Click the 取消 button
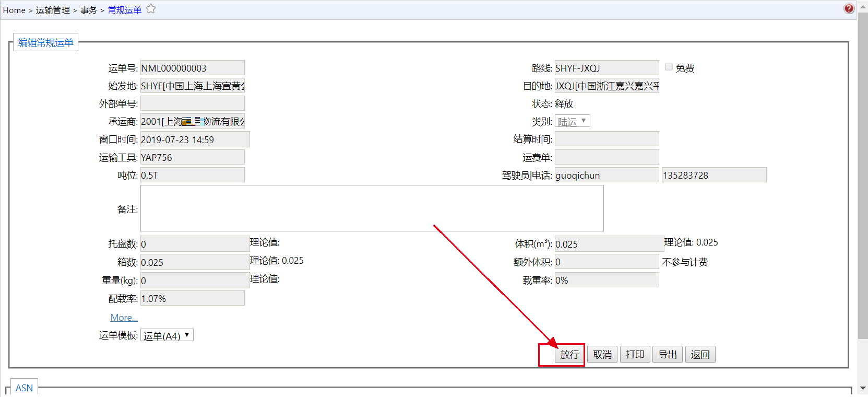Viewport: 868px width, 397px height. 602,354
